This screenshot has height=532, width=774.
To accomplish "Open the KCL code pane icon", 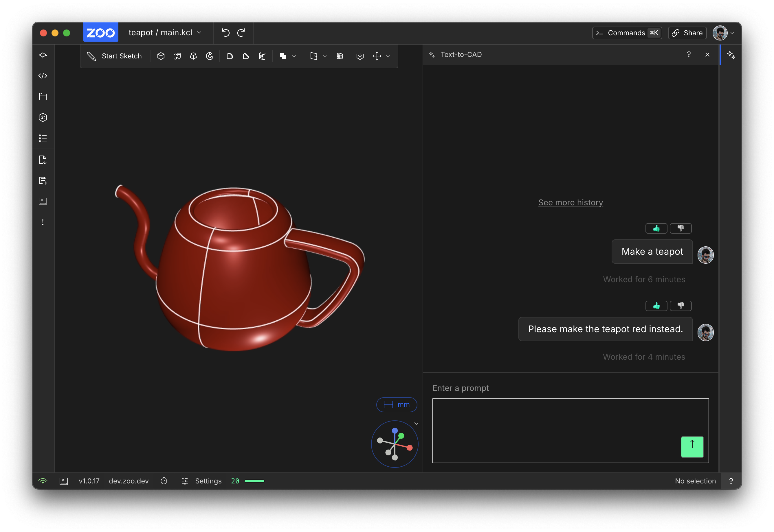I will coord(43,76).
